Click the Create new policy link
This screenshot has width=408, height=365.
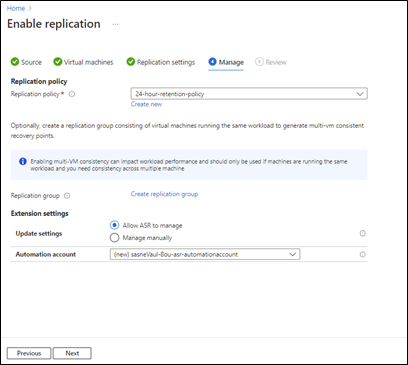[146, 104]
